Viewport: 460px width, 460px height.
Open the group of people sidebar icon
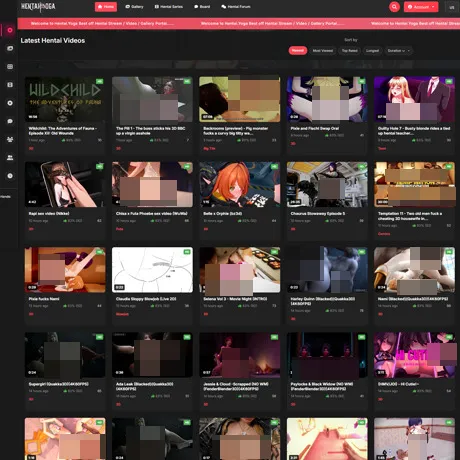tap(10, 139)
